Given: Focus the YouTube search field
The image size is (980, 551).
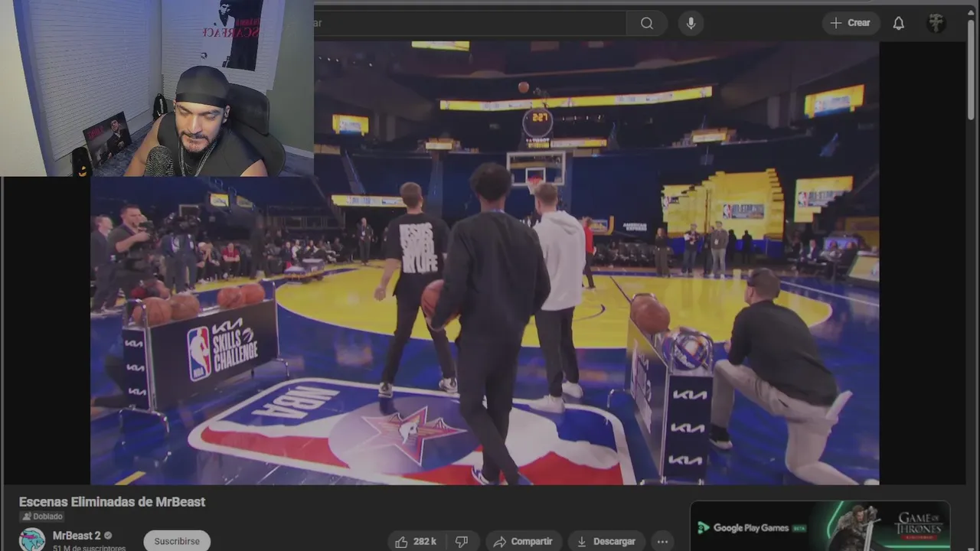Looking at the screenshot, I should [470, 23].
